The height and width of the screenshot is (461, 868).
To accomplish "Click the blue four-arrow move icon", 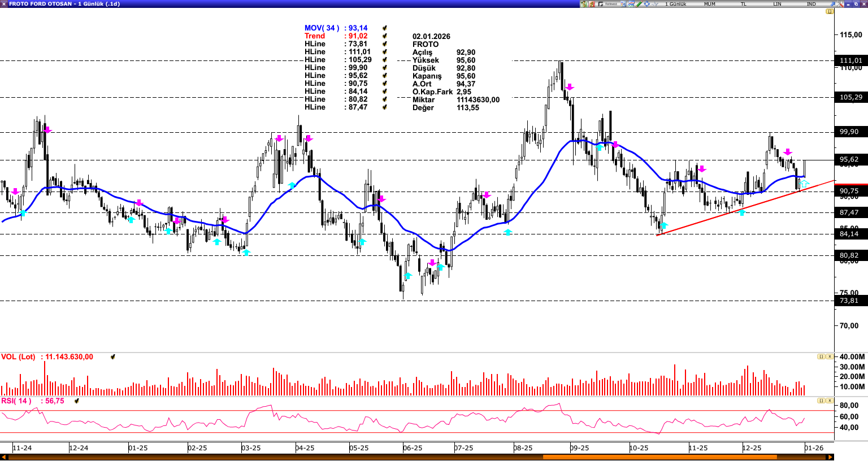I will (646, 4).
